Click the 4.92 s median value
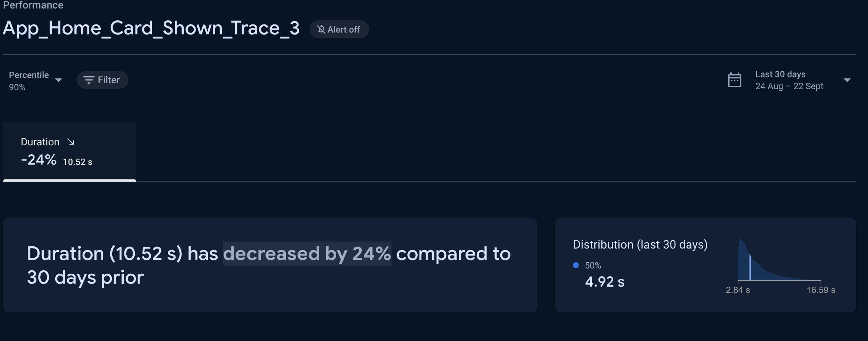 [605, 282]
